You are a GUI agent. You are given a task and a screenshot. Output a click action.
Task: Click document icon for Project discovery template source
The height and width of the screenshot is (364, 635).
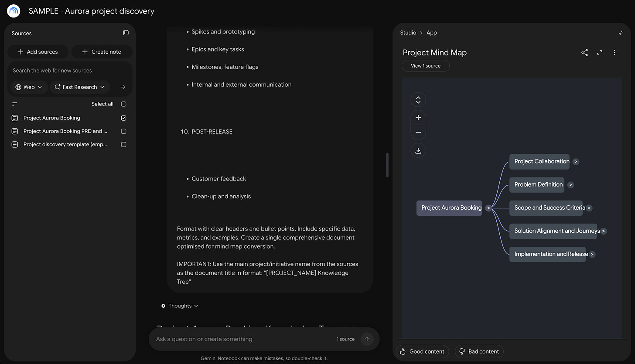[x=15, y=144]
